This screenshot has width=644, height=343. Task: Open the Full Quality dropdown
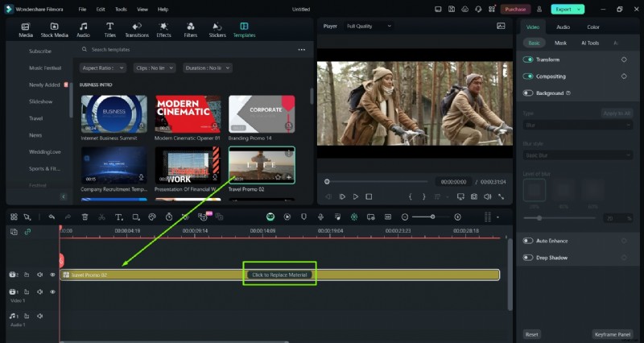click(x=369, y=27)
